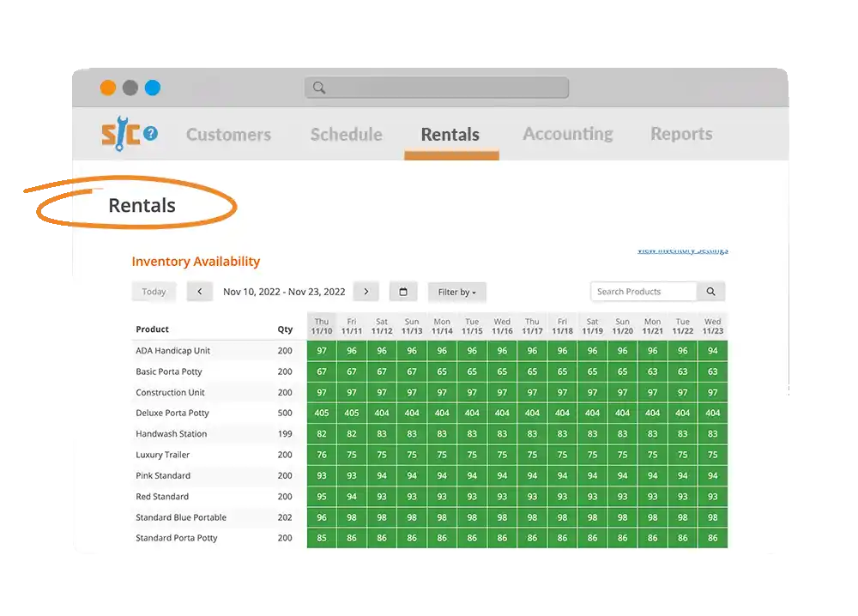Click the Thu 11/10 column header
This screenshot has height=616, width=858.
[322, 326]
